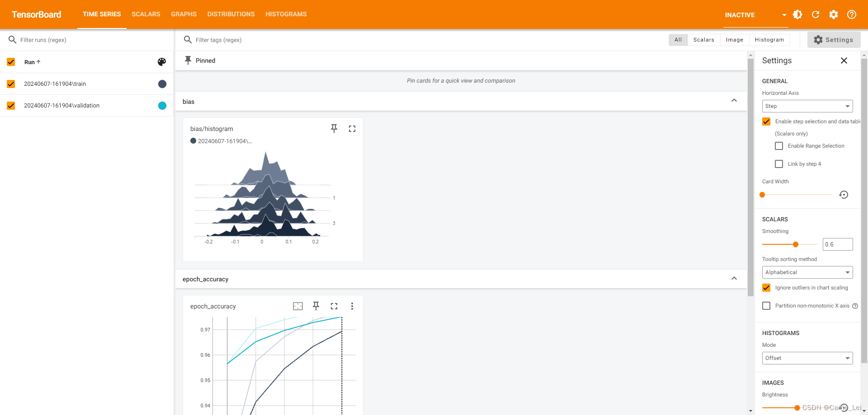Click the Pinned section pin icon
The height and width of the screenshot is (415, 868).
point(188,60)
